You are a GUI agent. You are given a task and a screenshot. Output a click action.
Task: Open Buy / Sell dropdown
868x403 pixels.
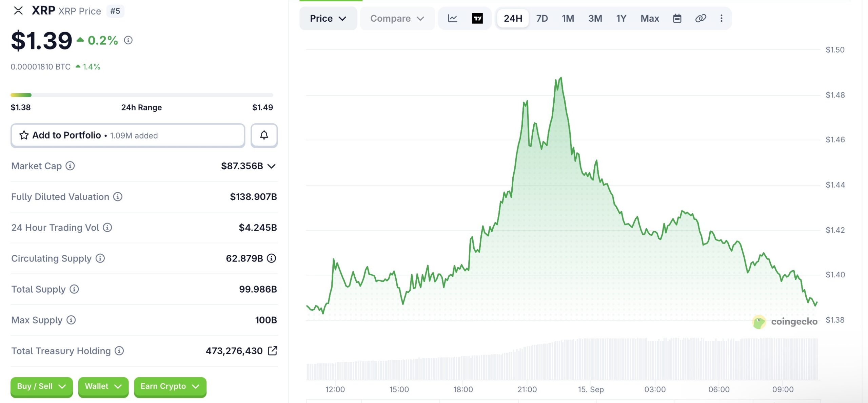click(42, 386)
